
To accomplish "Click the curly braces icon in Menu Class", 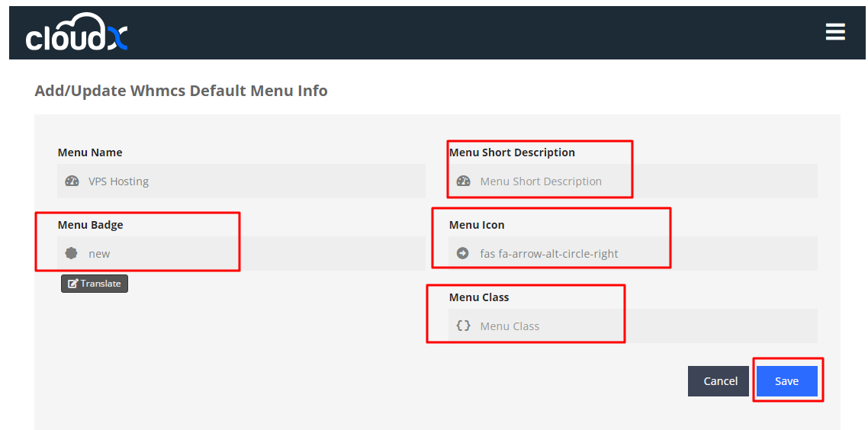I will tap(463, 326).
